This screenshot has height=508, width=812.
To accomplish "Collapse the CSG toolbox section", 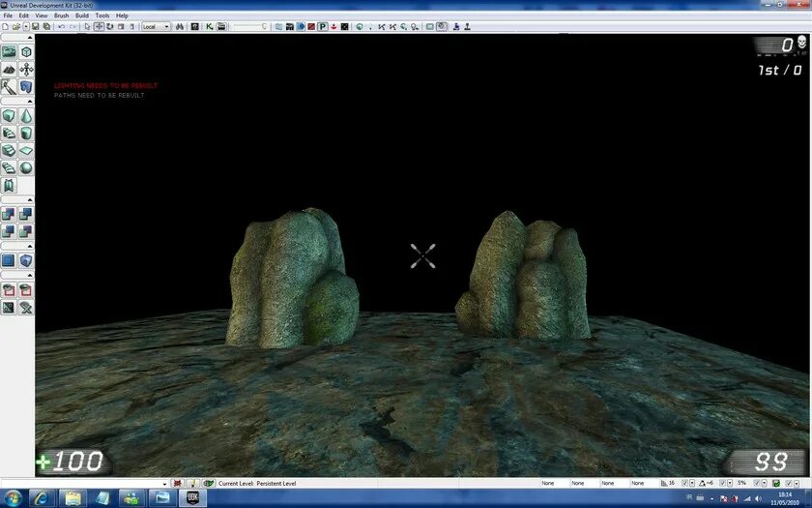I will click(x=30, y=200).
